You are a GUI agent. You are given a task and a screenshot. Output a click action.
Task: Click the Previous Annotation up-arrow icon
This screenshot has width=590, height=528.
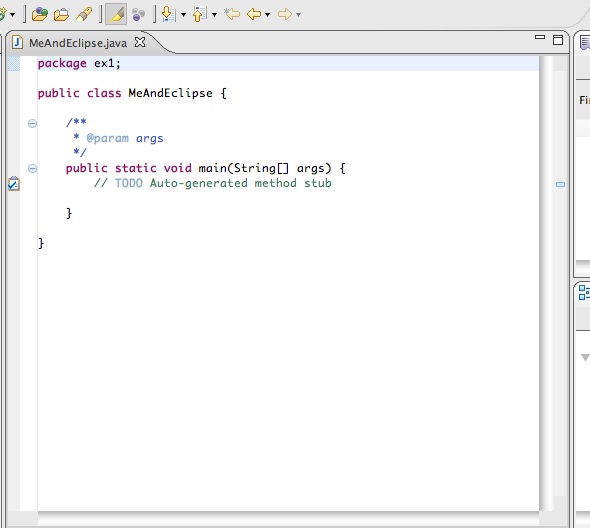point(199,14)
